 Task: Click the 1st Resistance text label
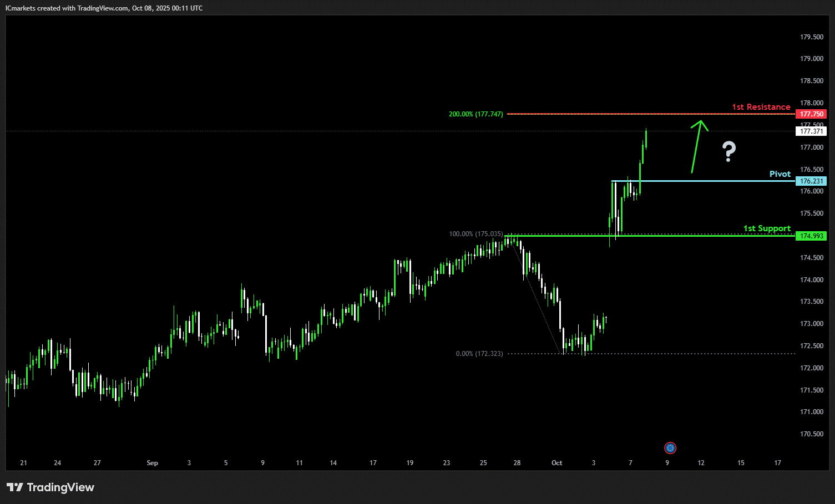(x=761, y=107)
